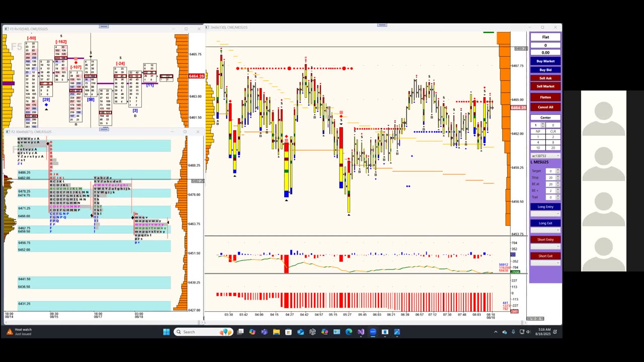The width and height of the screenshot is (644, 362).
Task: Adjust the Stop ticks stepper
Action: click(558, 177)
